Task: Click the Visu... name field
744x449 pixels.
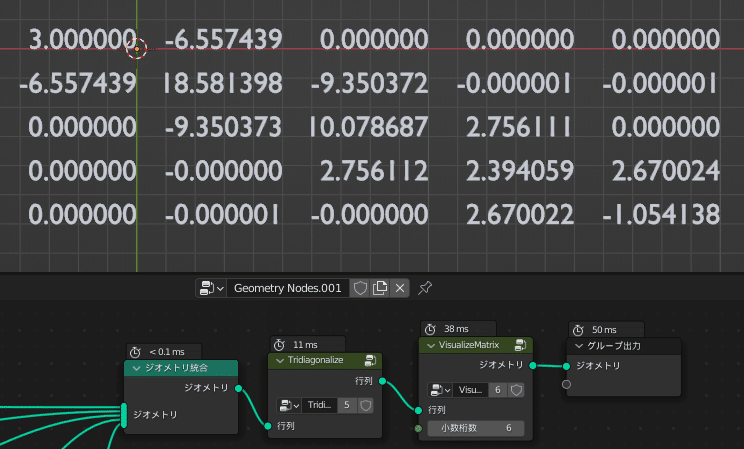Action: click(x=470, y=390)
